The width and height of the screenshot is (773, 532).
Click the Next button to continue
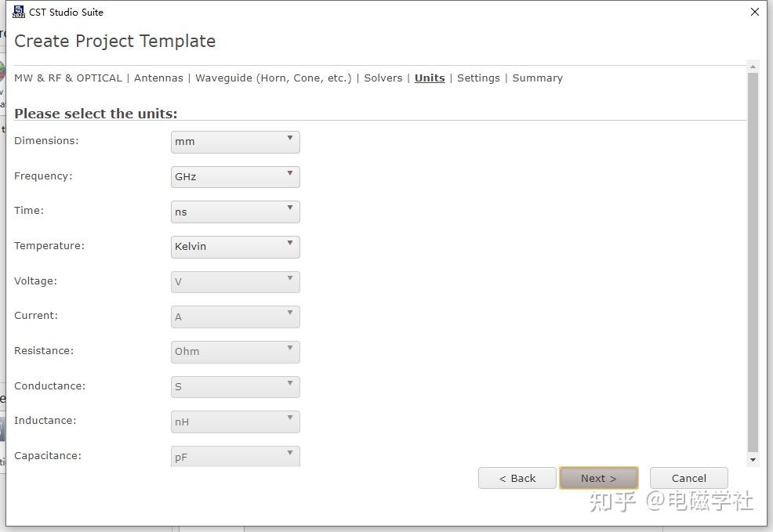point(598,478)
